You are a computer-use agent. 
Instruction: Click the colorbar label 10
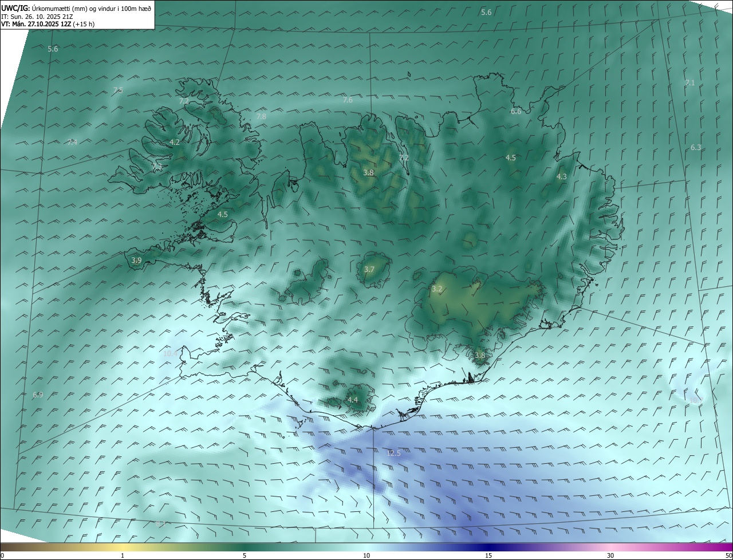(366, 555)
